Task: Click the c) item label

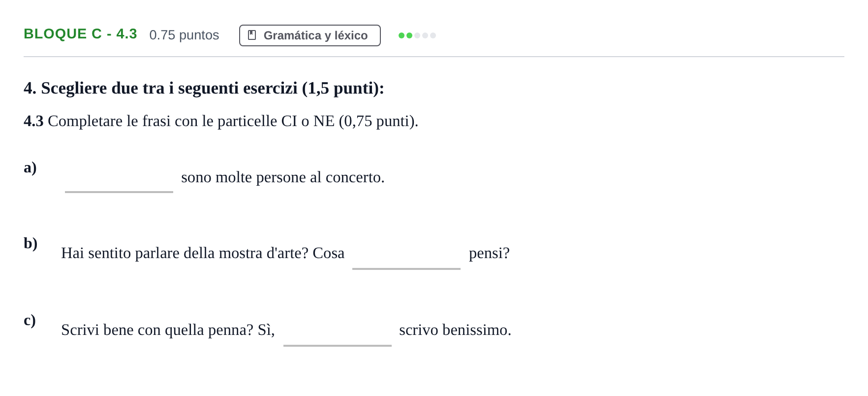Action: click(x=30, y=320)
